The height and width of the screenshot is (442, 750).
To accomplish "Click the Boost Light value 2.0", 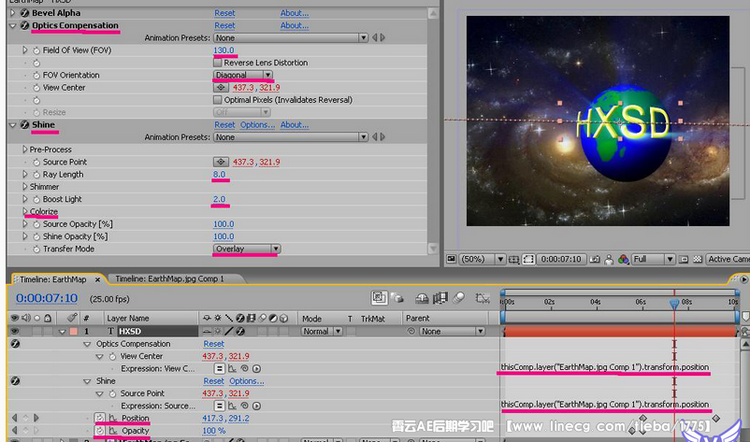I will (219, 199).
